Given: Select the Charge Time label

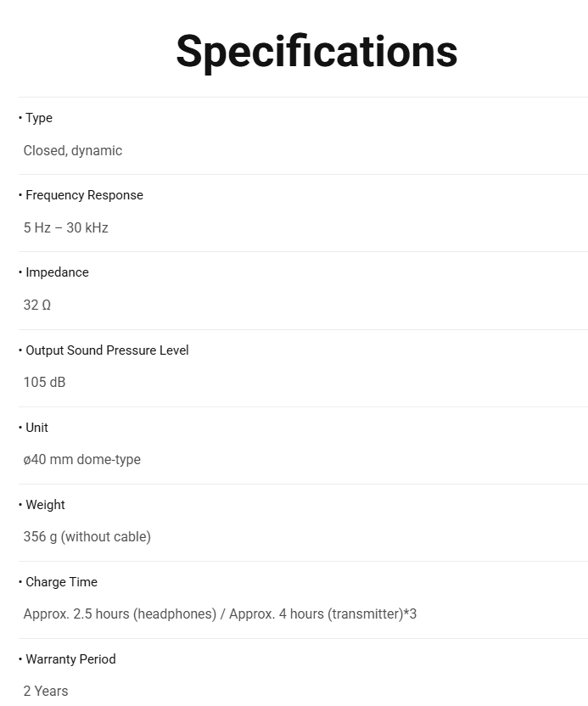Looking at the screenshot, I should coord(61,582).
